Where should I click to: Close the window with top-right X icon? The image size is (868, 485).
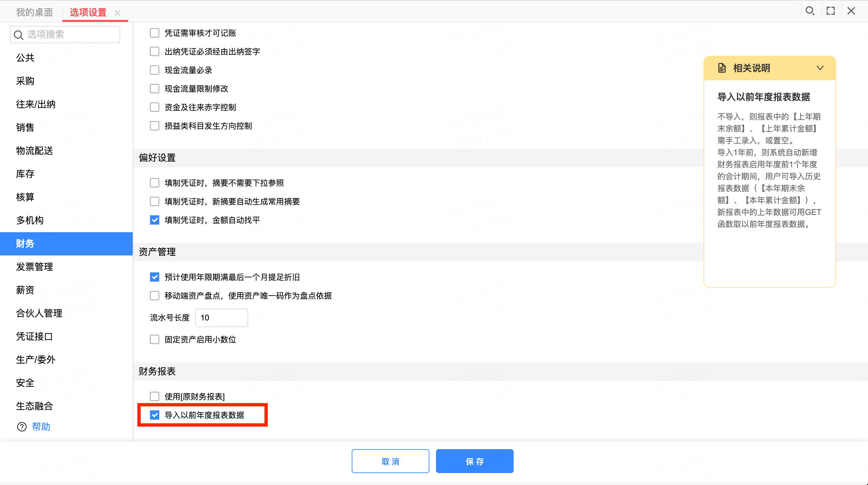click(x=851, y=11)
